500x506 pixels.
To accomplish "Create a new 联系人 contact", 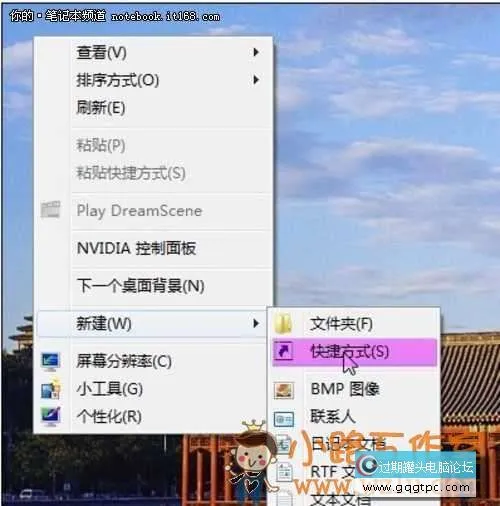I will click(x=354, y=417).
